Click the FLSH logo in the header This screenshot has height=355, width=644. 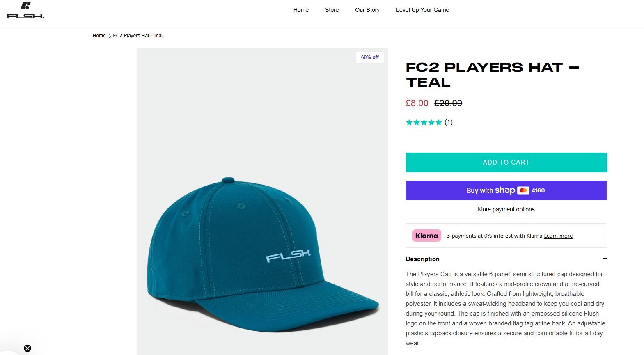click(25, 11)
